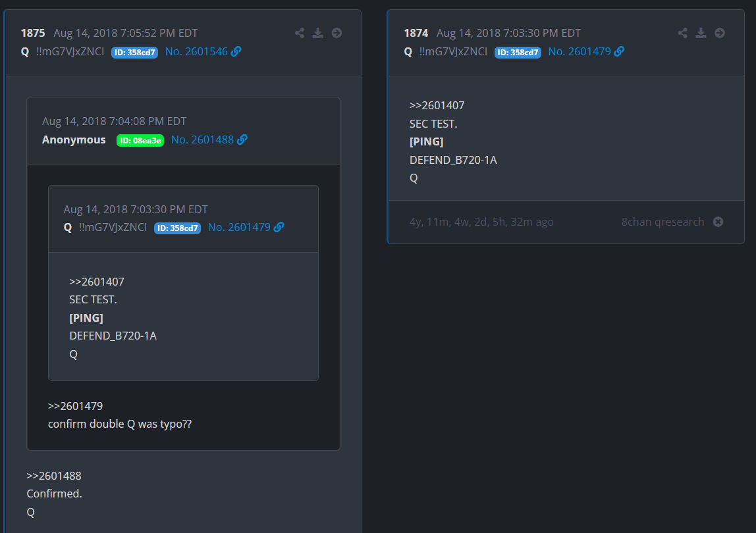Click 'confirm double Q was typo??' text
This screenshot has width=756, height=533.
click(x=120, y=424)
